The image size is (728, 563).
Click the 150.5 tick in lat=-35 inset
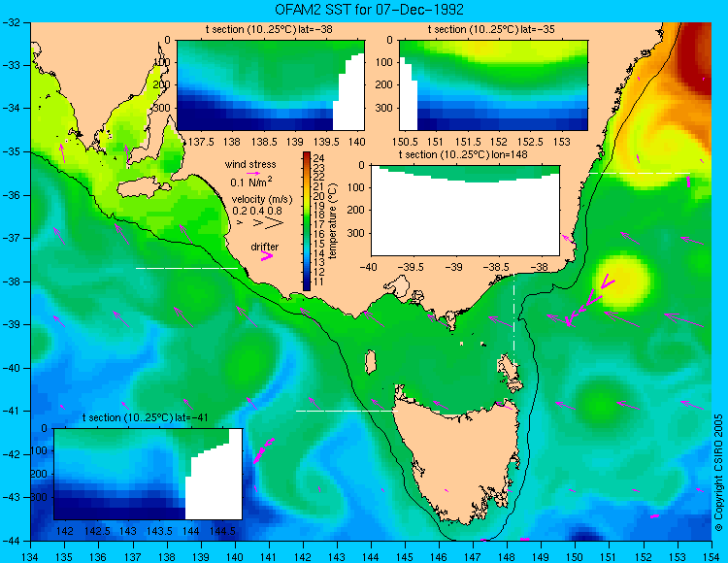pos(406,141)
